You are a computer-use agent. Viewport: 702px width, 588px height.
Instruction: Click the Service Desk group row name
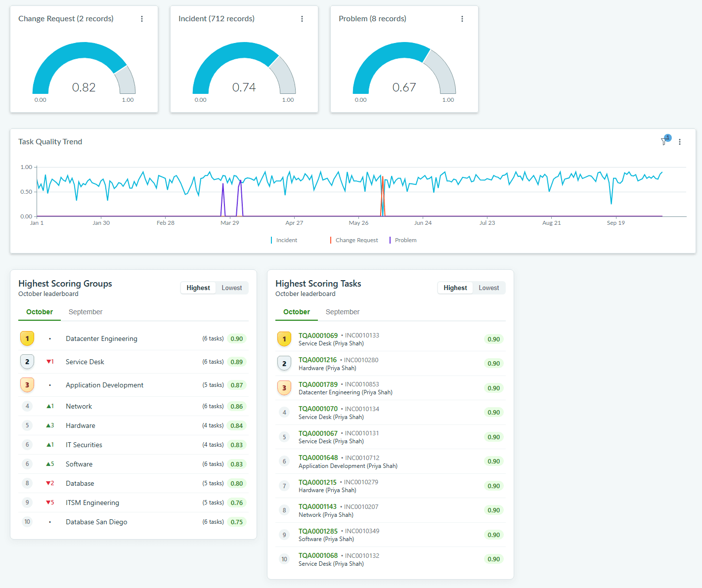(x=85, y=362)
